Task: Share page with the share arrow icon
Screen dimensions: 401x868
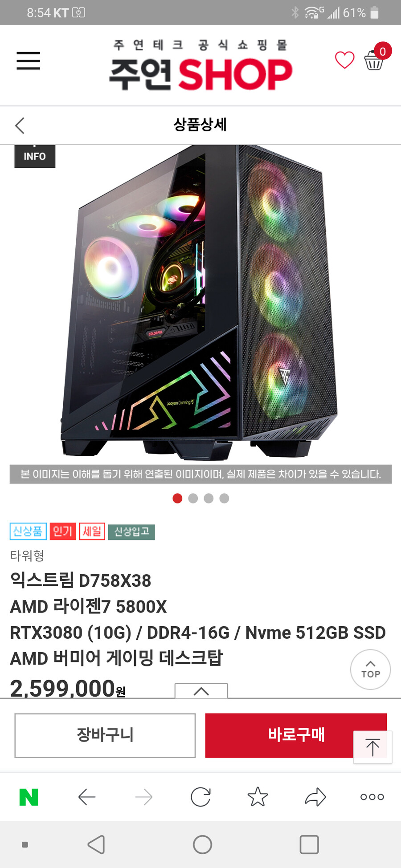Action: click(x=315, y=797)
